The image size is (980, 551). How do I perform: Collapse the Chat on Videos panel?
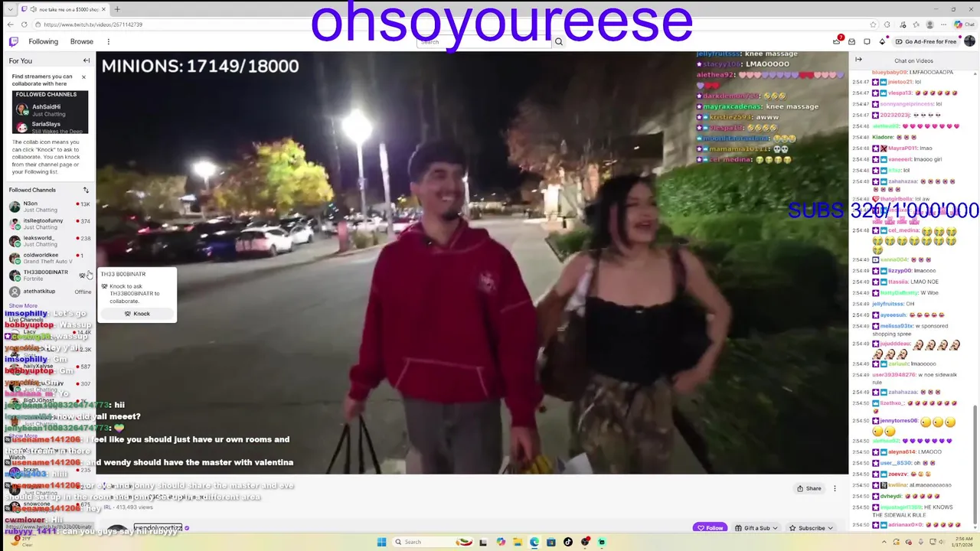(x=858, y=60)
